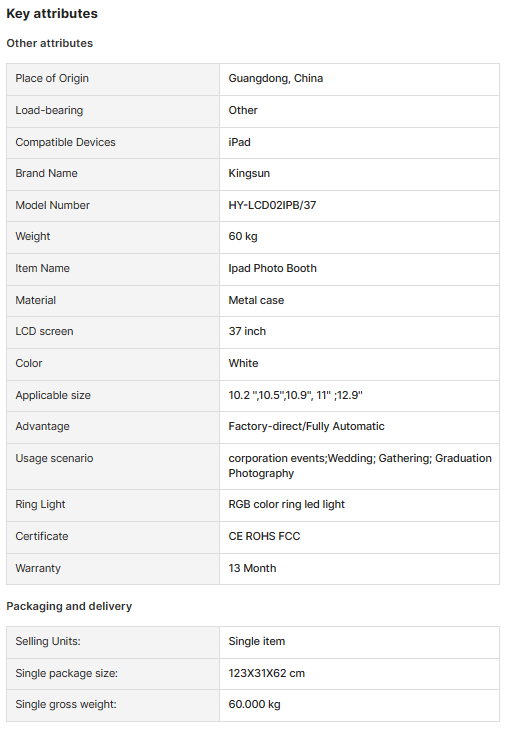Click the White color value
This screenshot has width=515, height=734.
click(243, 363)
